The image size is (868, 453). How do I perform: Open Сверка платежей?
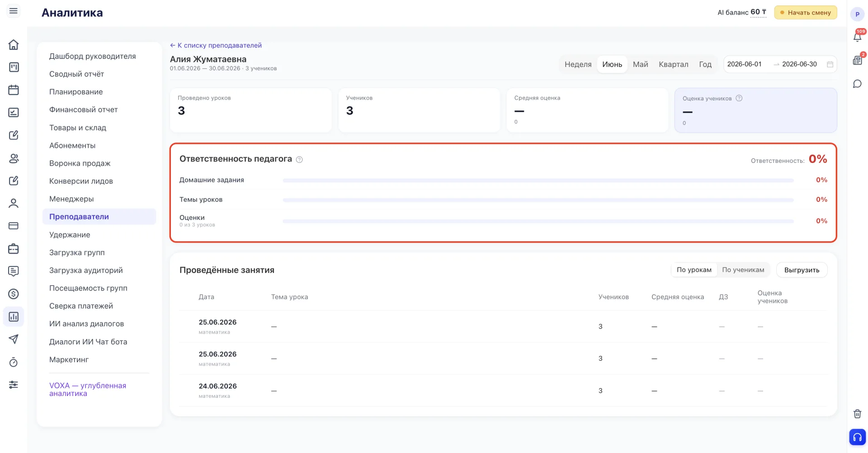[81, 306]
